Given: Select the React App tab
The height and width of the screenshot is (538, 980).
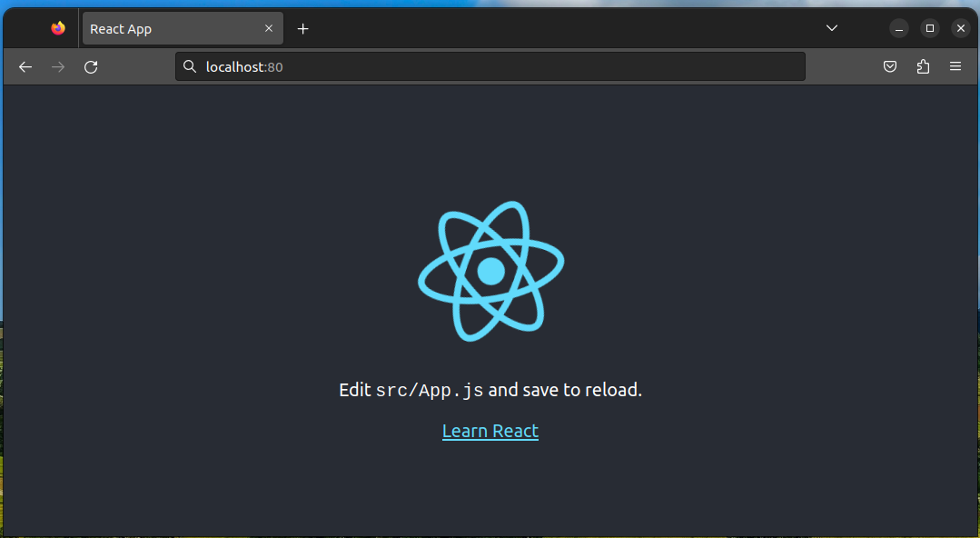Looking at the screenshot, I should click(x=183, y=29).
